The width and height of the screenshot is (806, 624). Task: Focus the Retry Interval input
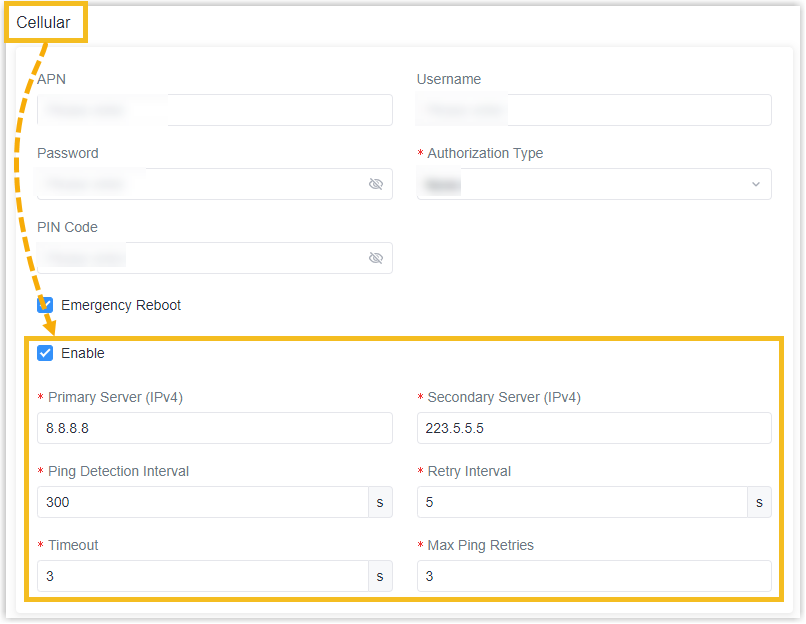[582, 502]
